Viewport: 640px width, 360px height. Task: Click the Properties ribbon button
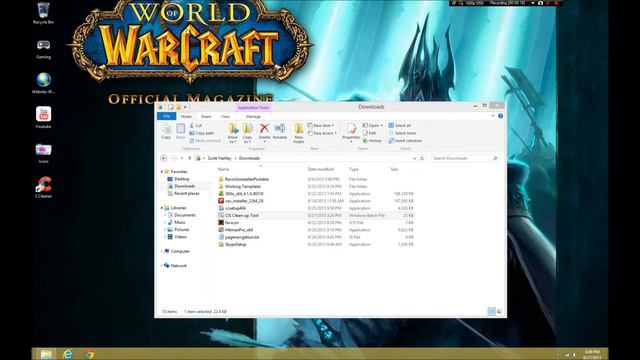(x=351, y=133)
